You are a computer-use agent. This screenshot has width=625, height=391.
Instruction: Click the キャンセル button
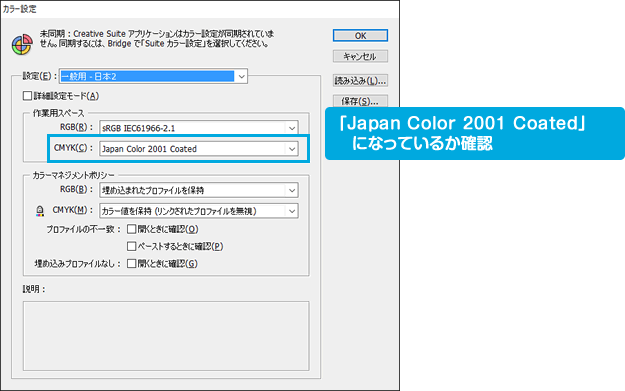tap(360, 56)
